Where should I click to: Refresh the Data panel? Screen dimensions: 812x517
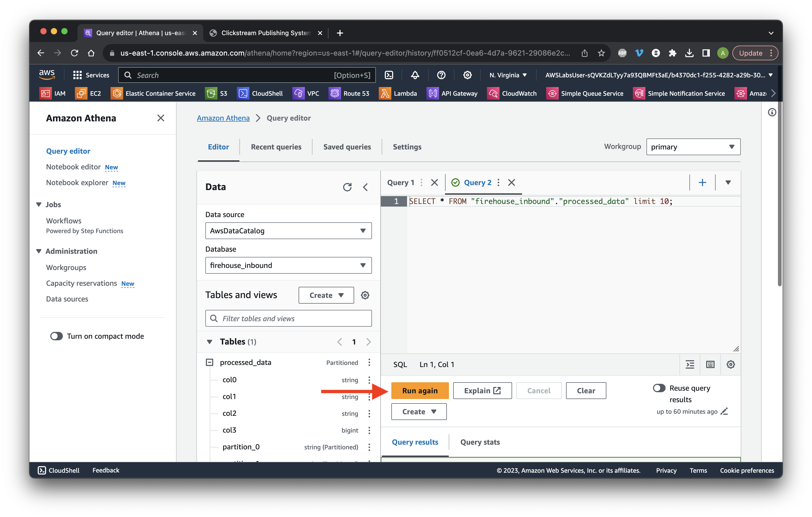347,187
